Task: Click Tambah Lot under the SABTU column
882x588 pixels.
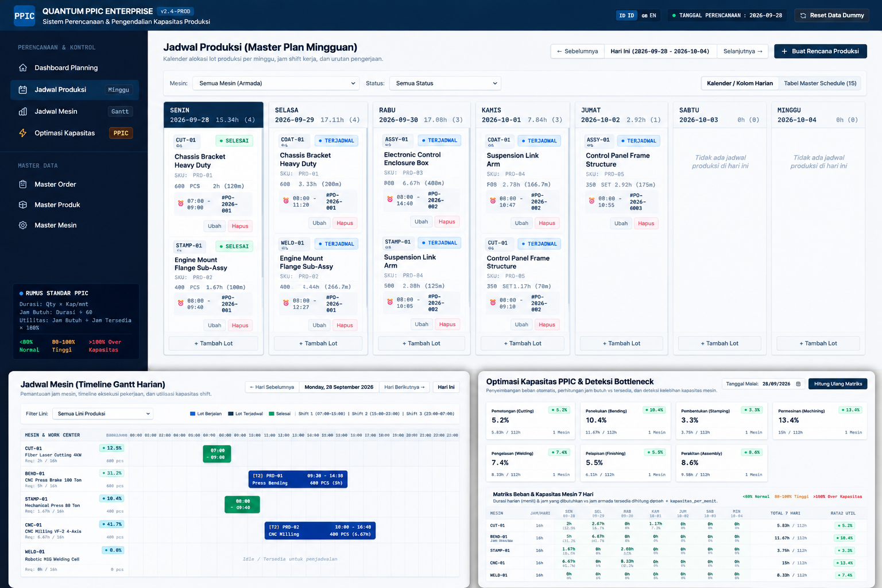Action: coord(719,343)
